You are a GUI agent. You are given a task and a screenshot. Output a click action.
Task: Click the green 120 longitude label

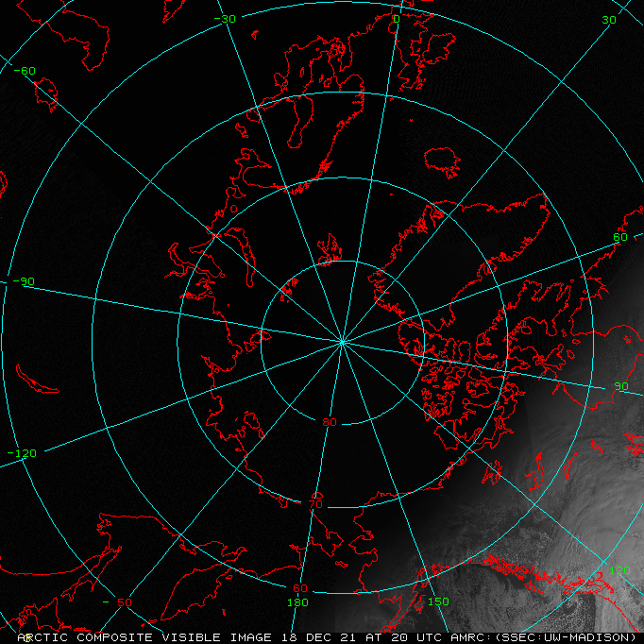pos(619,570)
